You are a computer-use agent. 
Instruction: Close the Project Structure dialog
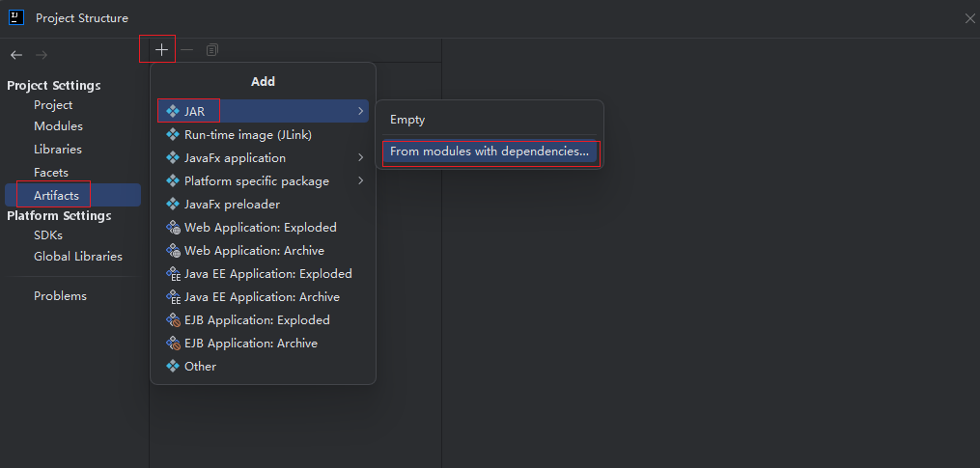(969, 18)
